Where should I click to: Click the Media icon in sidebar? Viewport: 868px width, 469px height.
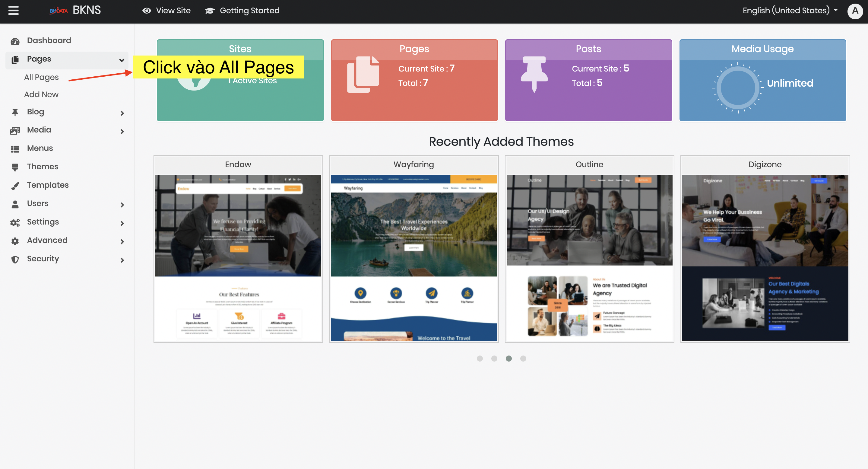point(16,130)
